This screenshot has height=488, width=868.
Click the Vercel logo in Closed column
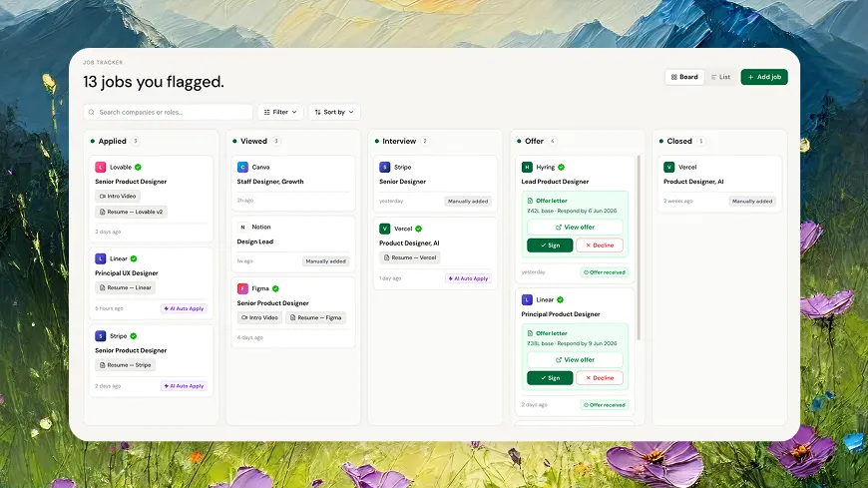pyautogui.click(x=669, y=167)
